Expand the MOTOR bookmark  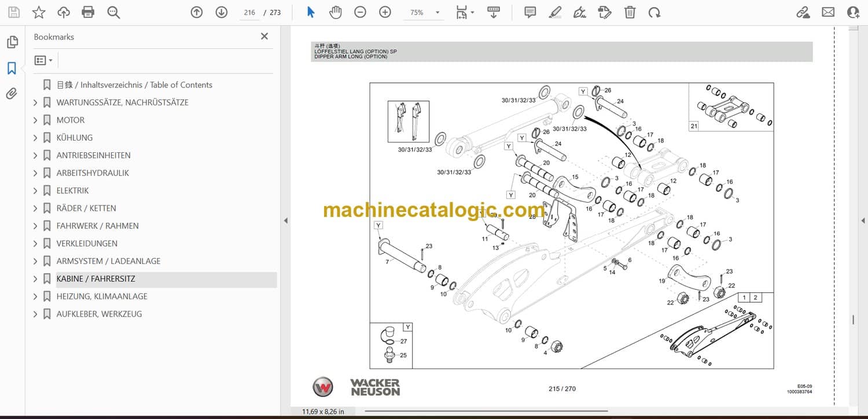click(35, 120)
